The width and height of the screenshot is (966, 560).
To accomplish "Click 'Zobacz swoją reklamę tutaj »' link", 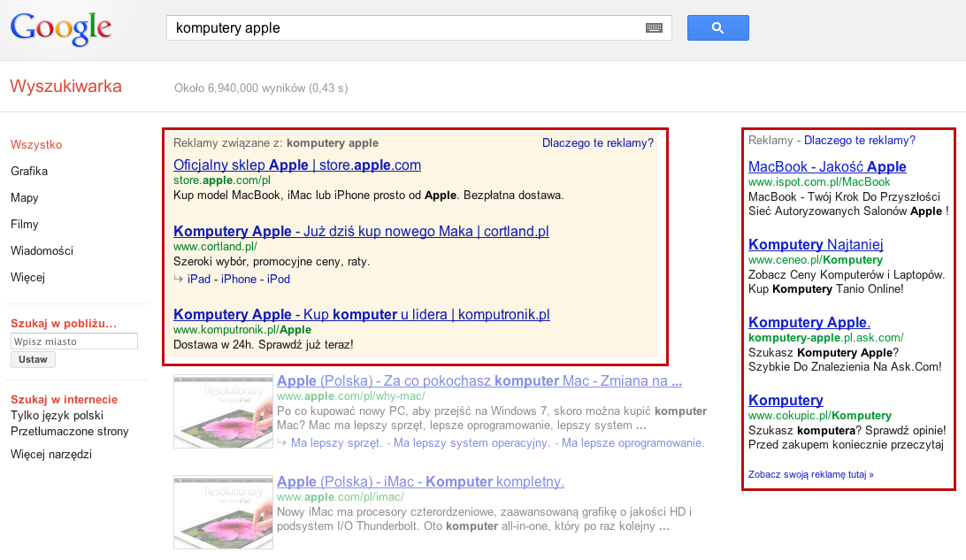I will [810, 474].
